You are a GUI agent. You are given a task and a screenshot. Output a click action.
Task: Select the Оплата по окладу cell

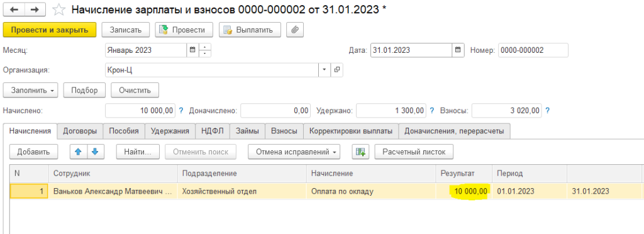371,191
